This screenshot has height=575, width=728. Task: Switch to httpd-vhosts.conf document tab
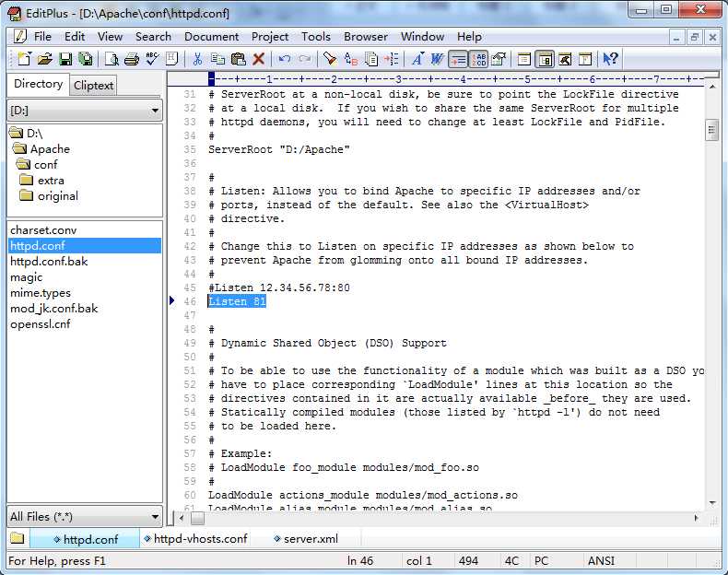coord(195,539)
